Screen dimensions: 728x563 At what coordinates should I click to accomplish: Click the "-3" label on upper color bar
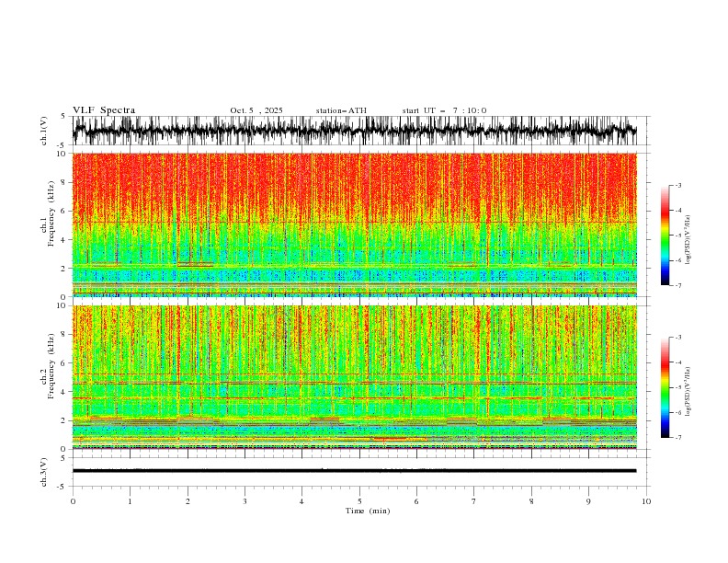(x=678, y=185)
